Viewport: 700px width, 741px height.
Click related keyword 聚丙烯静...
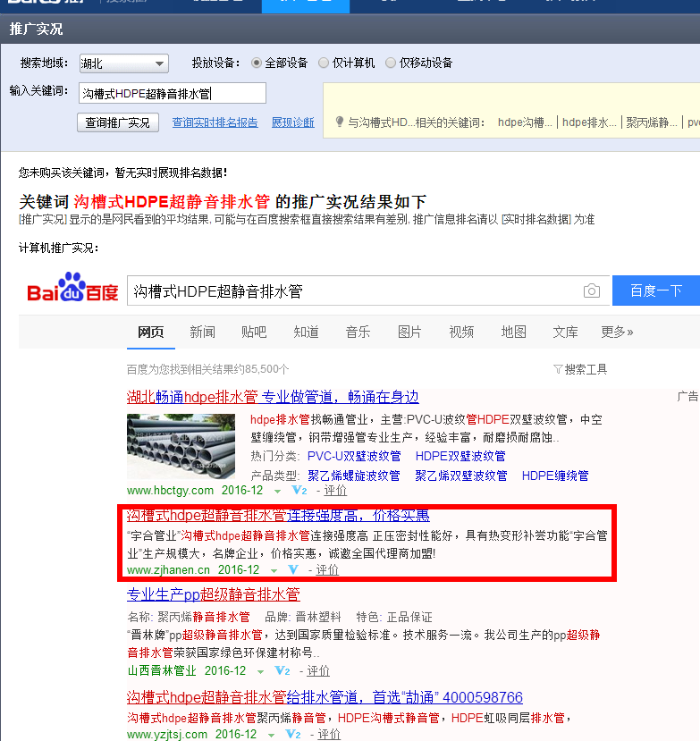(652, 122)
